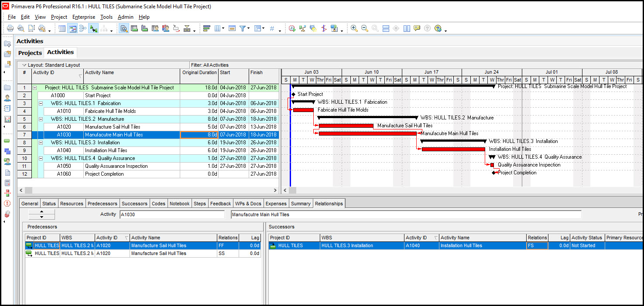Click the Open Project folder icon in the sidebar
This screenshot has height=306, width=644.
click(x=7, y=54)
